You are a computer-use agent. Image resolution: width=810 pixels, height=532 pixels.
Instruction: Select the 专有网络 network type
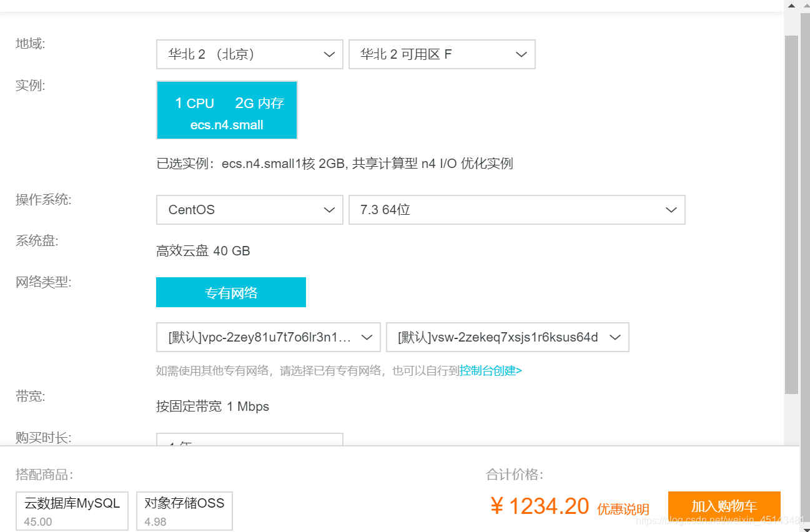pyautogui.click(x=231, y=292)
